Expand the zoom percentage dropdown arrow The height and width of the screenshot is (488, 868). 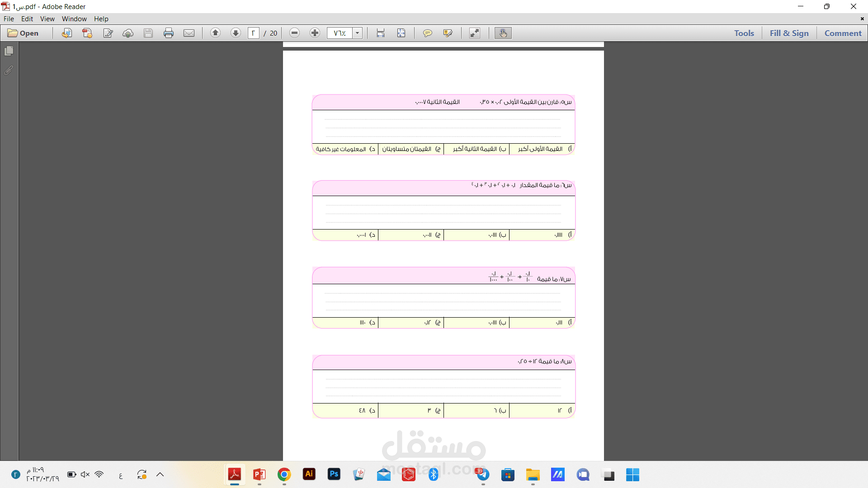(x=357, y=33)
